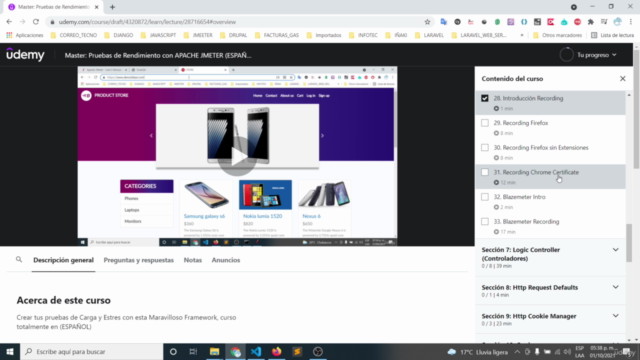Open search in course content tabs
This screenshot has height=360, width=640.
click(19, 260)
